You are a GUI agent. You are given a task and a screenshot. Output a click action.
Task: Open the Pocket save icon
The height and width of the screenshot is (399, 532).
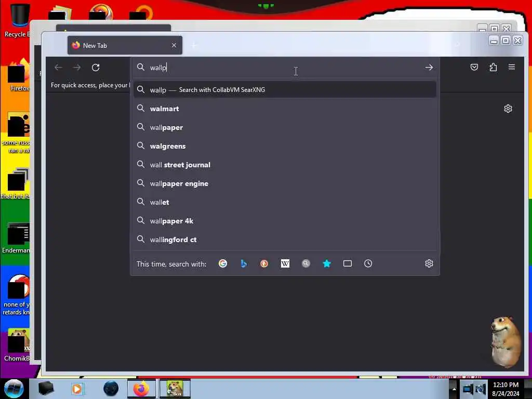pos(474,67)
